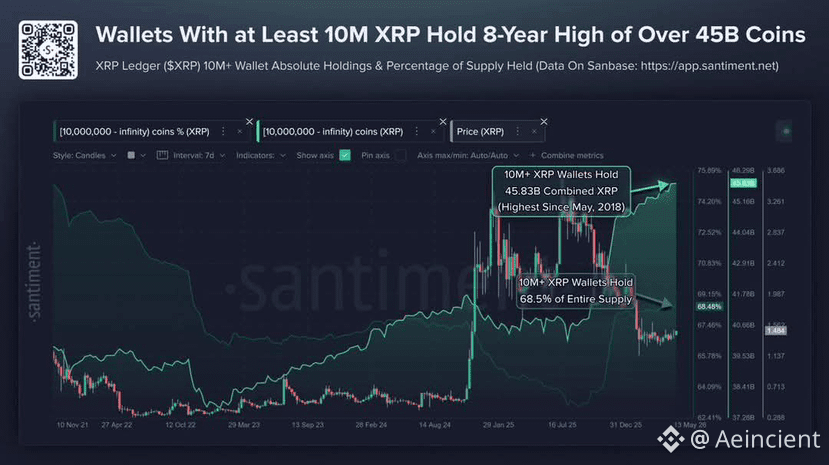Enable the Pin axis checkbox
The width and height of the screenshot is (829, 465).
(x=401, y=155)
